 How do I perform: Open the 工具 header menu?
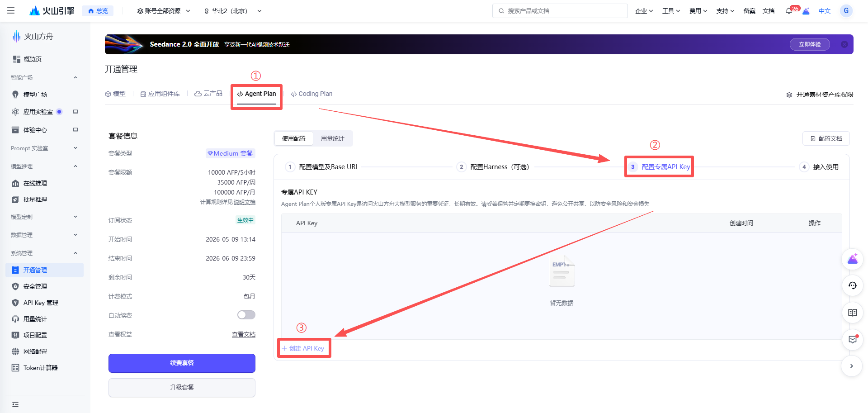(671, 11)
